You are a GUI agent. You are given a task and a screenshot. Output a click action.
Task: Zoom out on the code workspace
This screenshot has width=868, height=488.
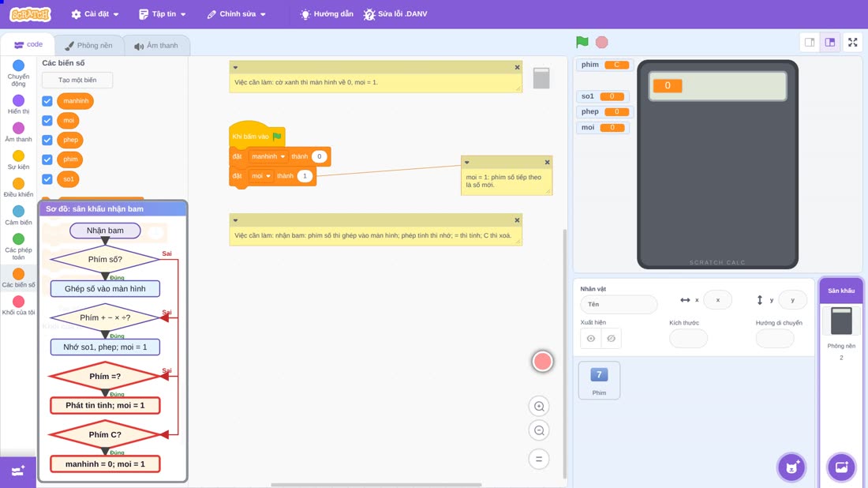[x=539, y=430]
